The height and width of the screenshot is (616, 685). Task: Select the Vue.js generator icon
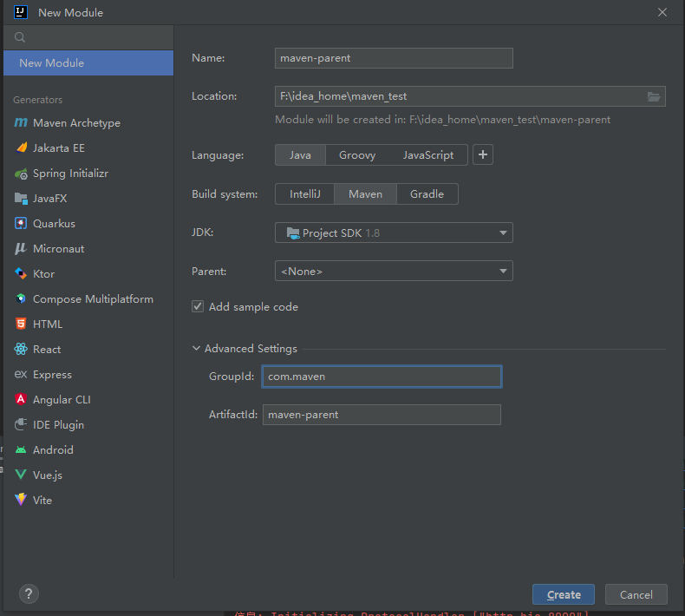[x=21, y=475]
